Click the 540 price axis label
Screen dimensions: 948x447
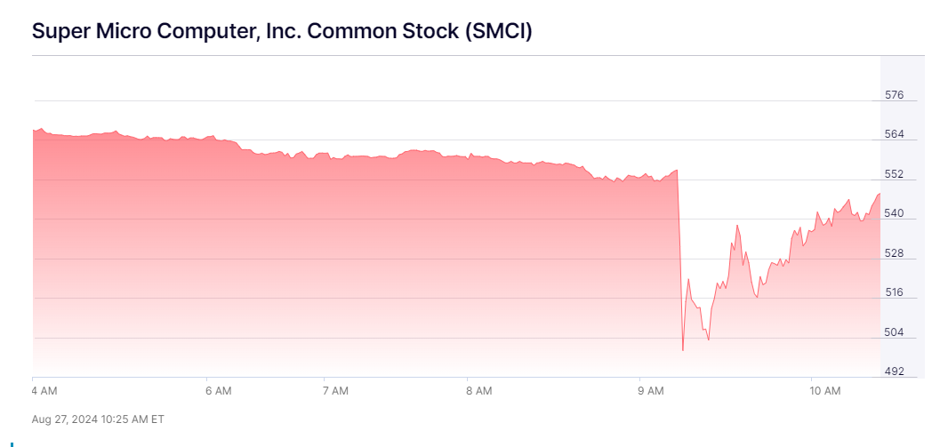point(894,214)
